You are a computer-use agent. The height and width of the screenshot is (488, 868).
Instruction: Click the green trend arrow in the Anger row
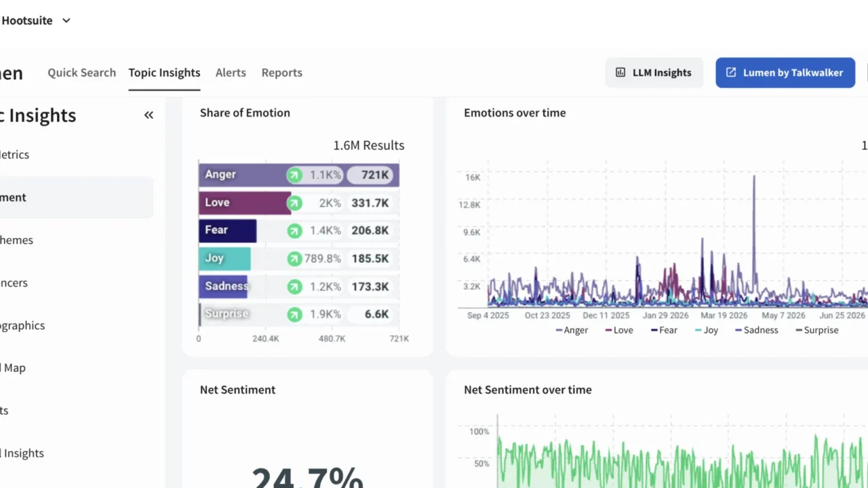coord(294,175)
